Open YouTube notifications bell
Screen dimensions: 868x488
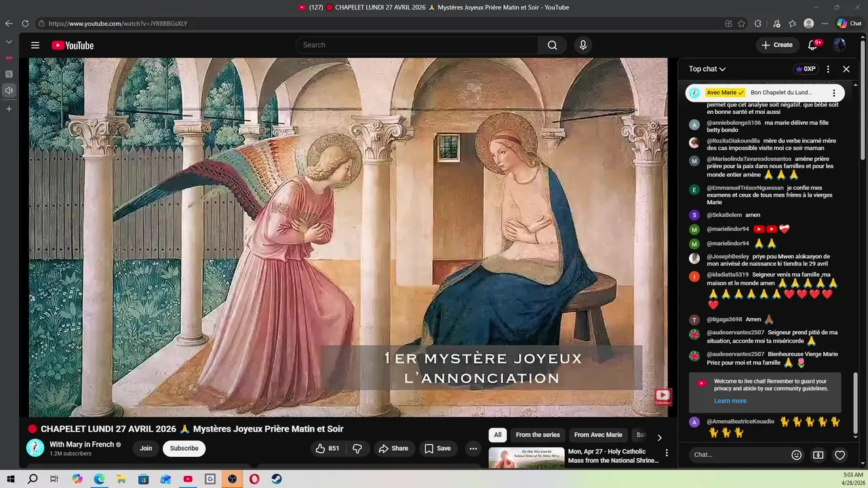[812, 45]
